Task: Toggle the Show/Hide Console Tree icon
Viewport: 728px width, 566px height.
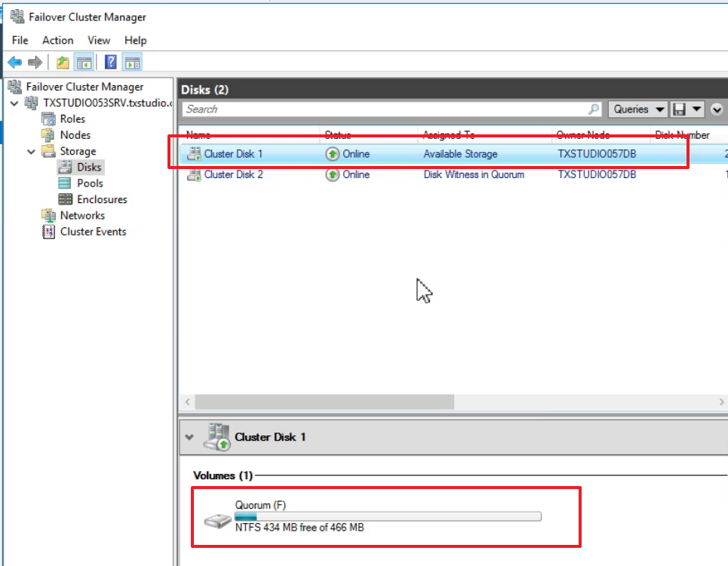Action: (x=84, y=62)
